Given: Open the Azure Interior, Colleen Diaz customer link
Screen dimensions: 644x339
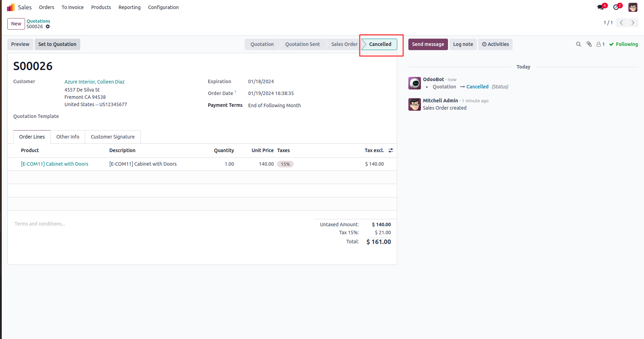Looking at the screenshot, I should click(x=95, y=82).
